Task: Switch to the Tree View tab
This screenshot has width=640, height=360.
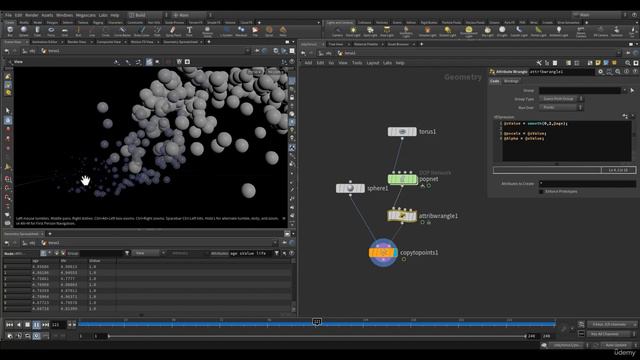Action: [x=336, y=44]
